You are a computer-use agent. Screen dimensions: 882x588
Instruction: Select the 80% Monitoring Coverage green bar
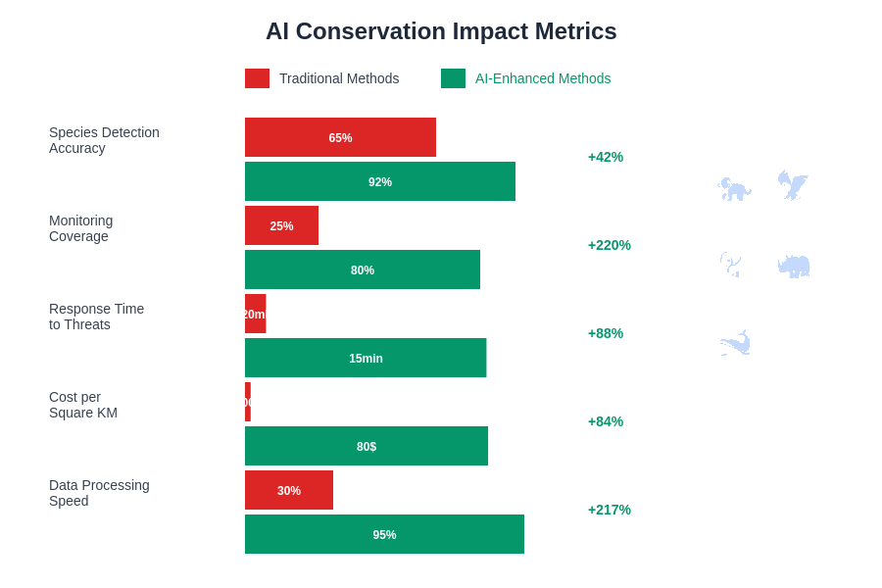[x=363, y=269]
